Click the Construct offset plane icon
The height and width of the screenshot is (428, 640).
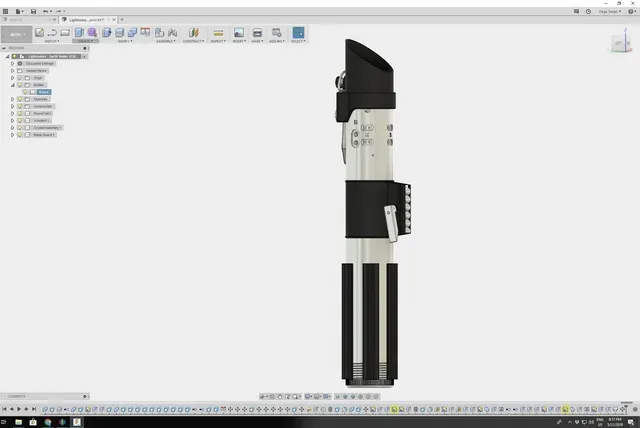point(193,33)
